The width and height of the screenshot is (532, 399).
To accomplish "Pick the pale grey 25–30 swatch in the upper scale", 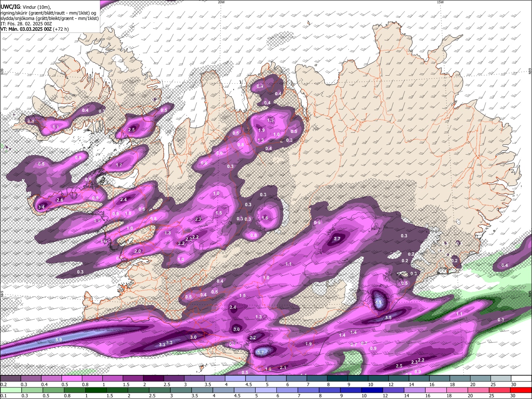I will [501, 379].
